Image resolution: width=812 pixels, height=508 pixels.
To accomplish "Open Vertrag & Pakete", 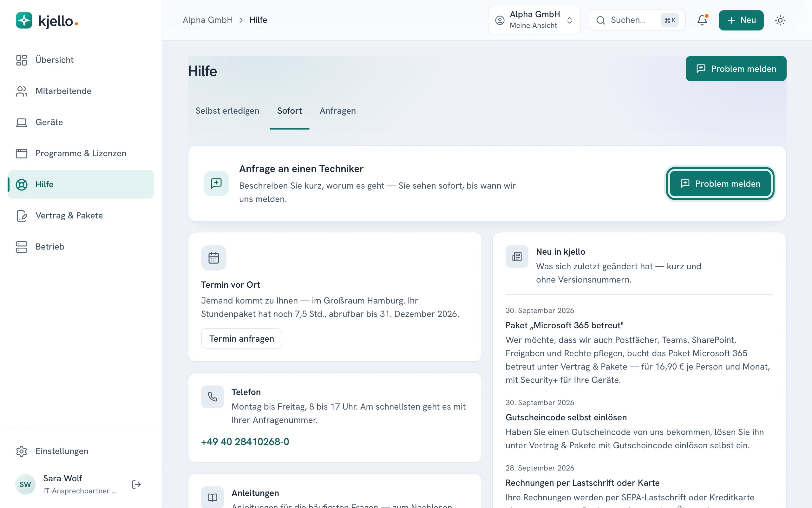I will pyautogui.click(x=81, y=215).
